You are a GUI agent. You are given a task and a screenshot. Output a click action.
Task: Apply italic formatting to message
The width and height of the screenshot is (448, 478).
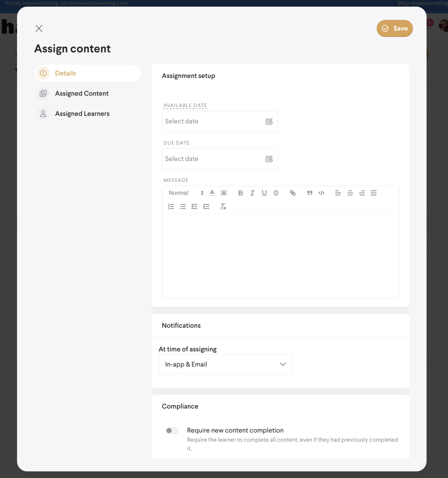point(252,193)
